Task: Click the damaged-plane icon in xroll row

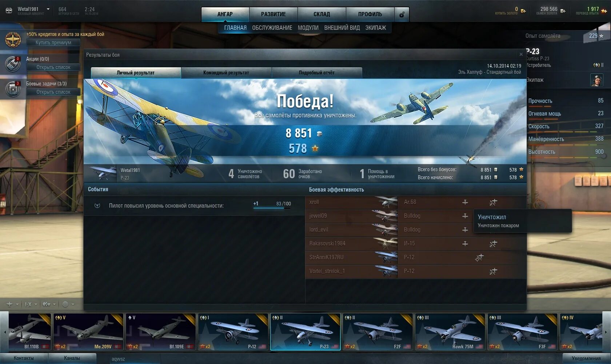Action: [x=493, y=202]
